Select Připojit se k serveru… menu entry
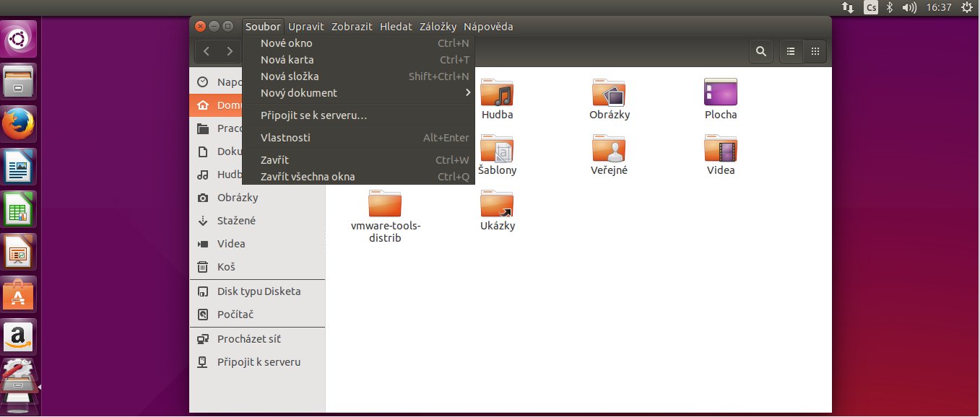Screen dimensions: 980x417 [313, 115]
